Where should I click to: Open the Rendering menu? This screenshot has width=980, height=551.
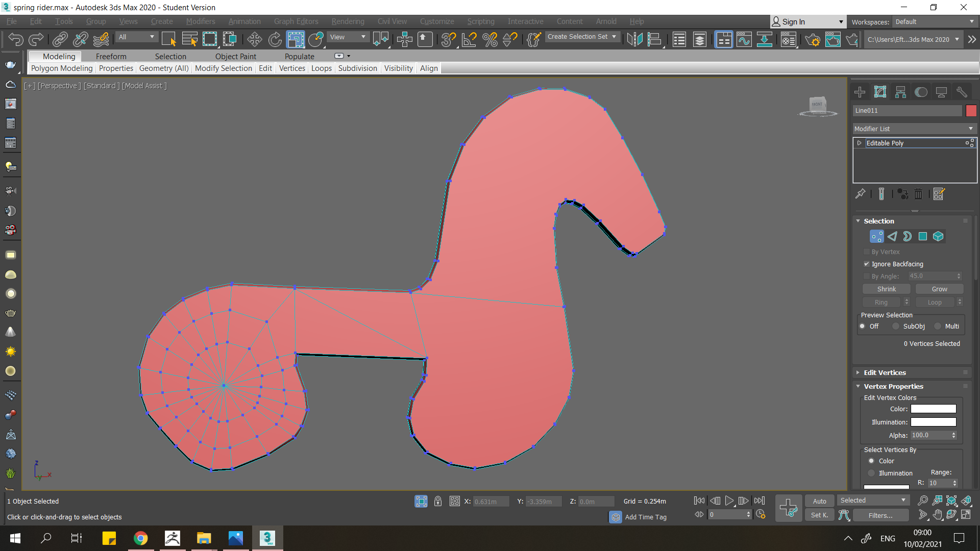click(348, 21)
